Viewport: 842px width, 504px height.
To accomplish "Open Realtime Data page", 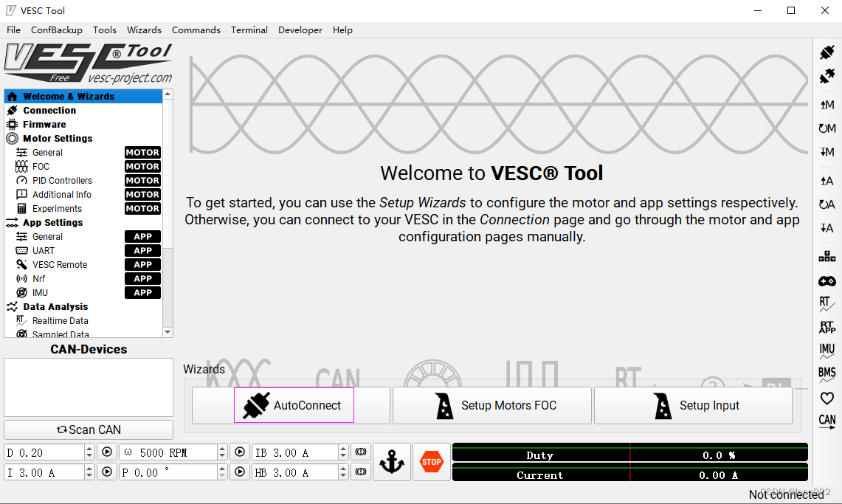I will coord(83,320).
